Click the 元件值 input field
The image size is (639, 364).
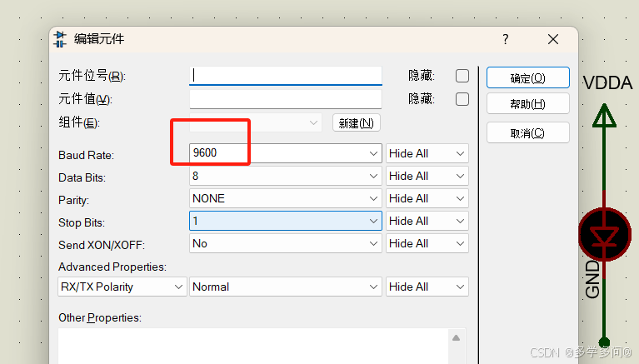(286, 99)
